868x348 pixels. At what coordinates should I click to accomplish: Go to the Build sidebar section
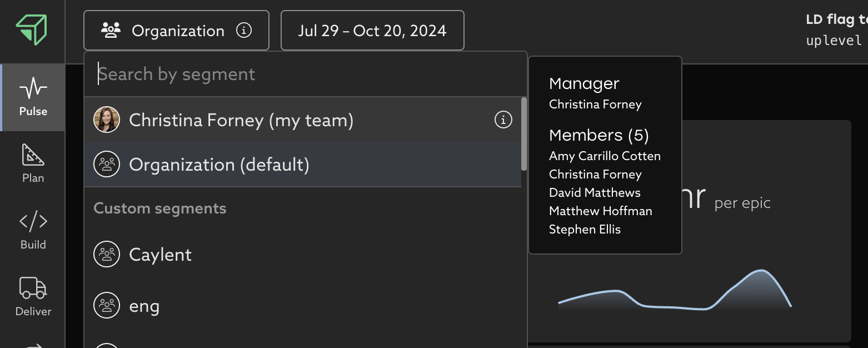tap(33, 230)
